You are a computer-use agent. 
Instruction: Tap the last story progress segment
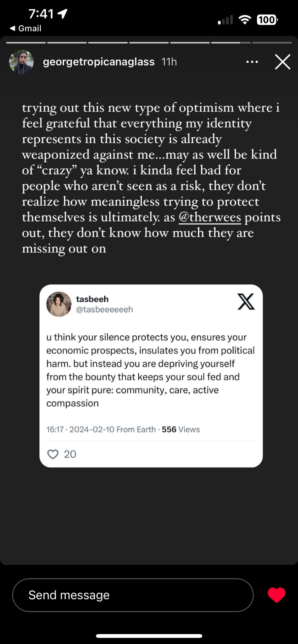click(x=272, y=42)
